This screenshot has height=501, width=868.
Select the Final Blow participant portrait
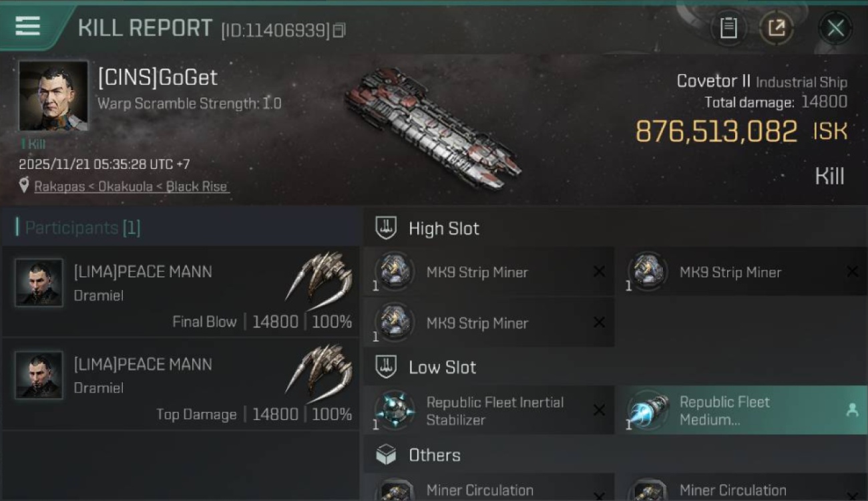pos(39,283)
